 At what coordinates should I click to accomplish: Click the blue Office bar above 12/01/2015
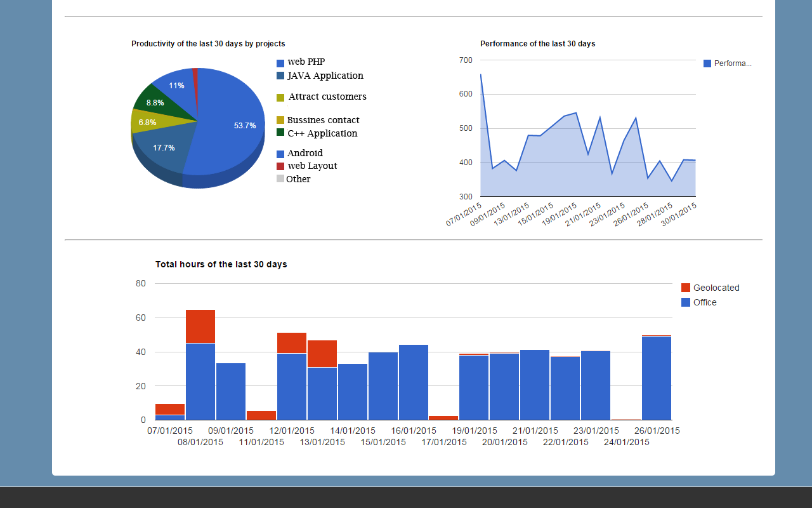292,387
